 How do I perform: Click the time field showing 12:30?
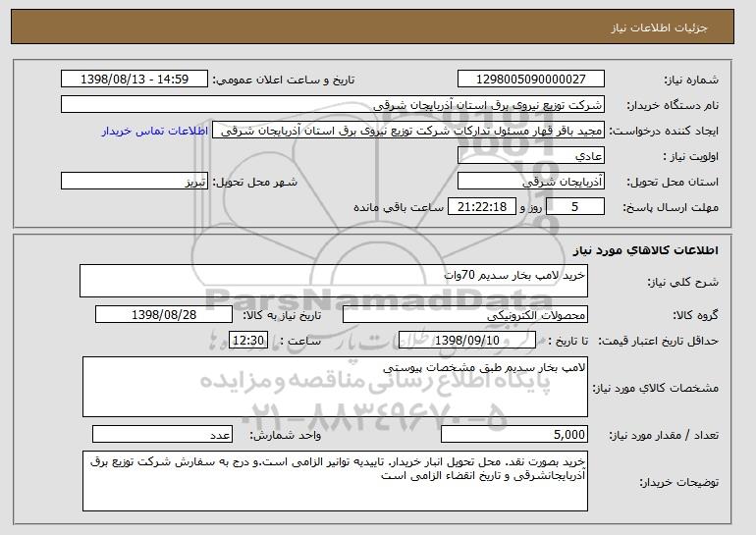248,341
